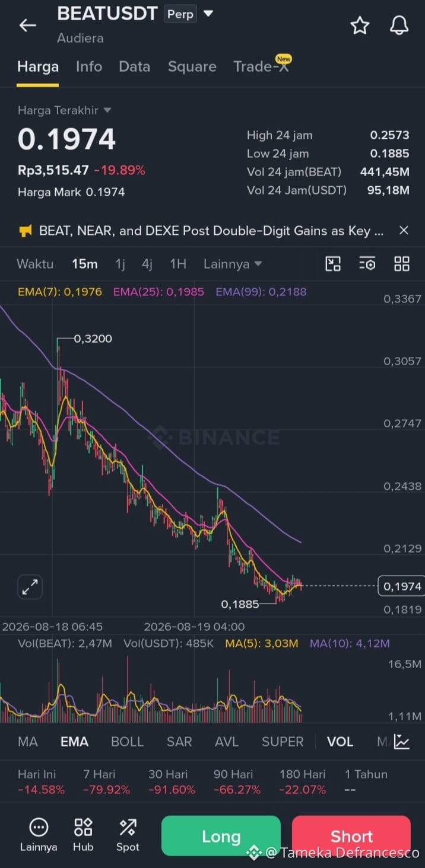Tap the EMA(99): 0,2188 legend

tap(261, 292)
